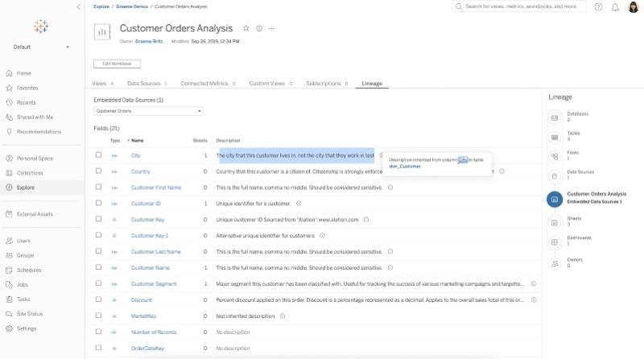The height and width of the screenshot is (359, 644).
Task: Click the Flows lineage icon
Action: [x=554, y=156]
